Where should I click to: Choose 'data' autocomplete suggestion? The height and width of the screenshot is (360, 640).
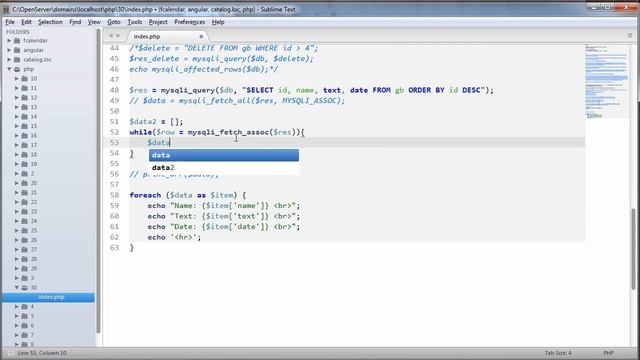pos(224,155)
